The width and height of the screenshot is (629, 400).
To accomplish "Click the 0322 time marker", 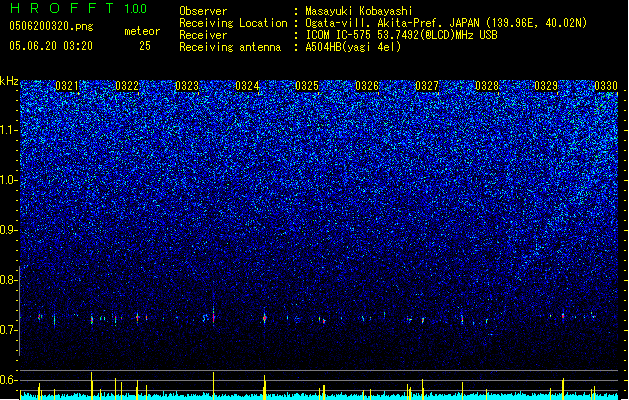I will tap(127, 86).
